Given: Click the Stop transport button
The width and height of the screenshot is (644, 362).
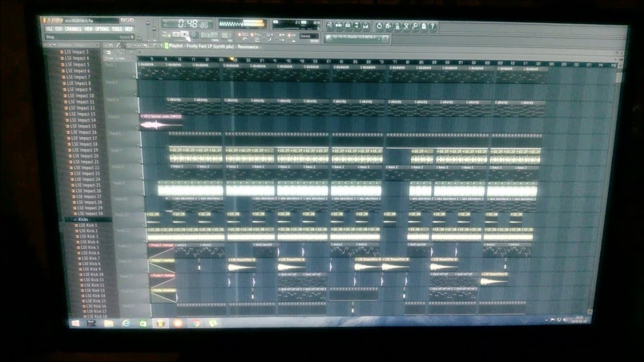Looking at the screenshot, I should [x=185, y=34].
